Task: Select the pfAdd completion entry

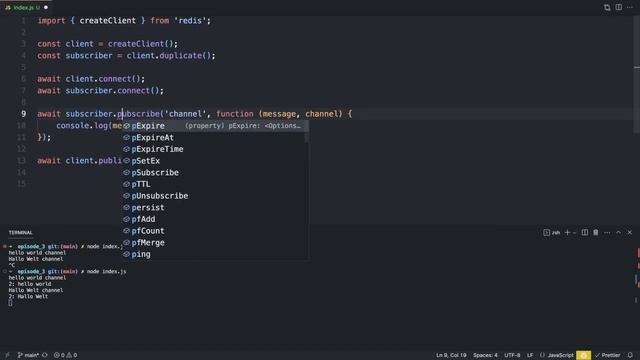Action: coord(215,219)
